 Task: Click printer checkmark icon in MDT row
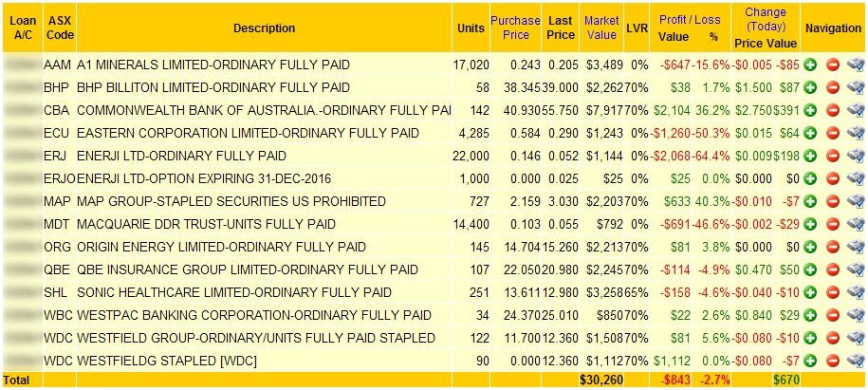tap(856, 224)
